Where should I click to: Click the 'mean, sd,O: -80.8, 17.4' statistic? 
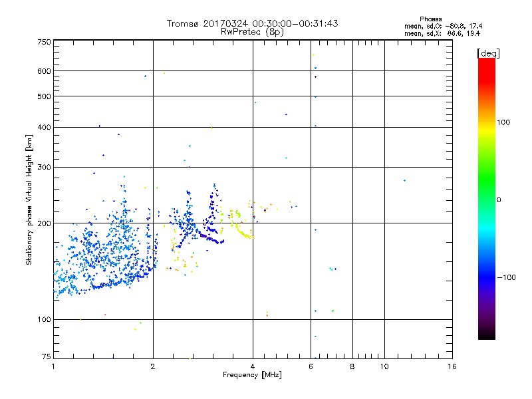tap(443, 26)
